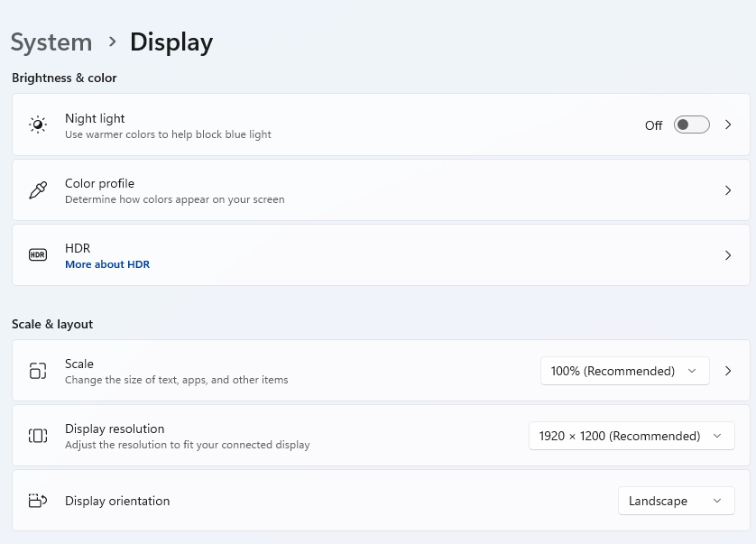Open the Scale percentage dropdown

624,371
